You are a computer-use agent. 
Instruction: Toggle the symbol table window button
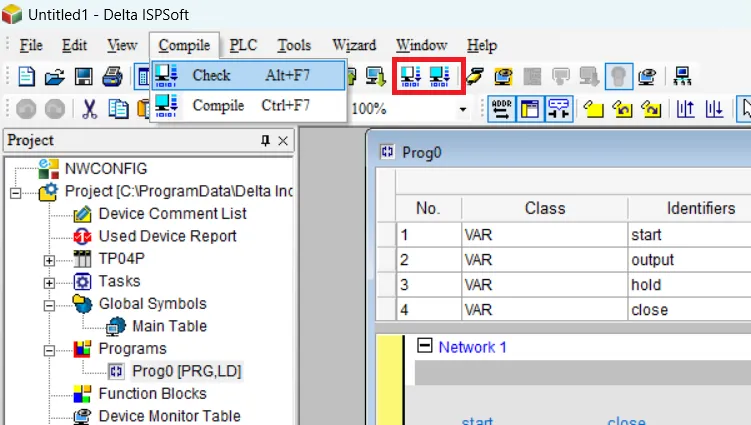coord(530,109)
